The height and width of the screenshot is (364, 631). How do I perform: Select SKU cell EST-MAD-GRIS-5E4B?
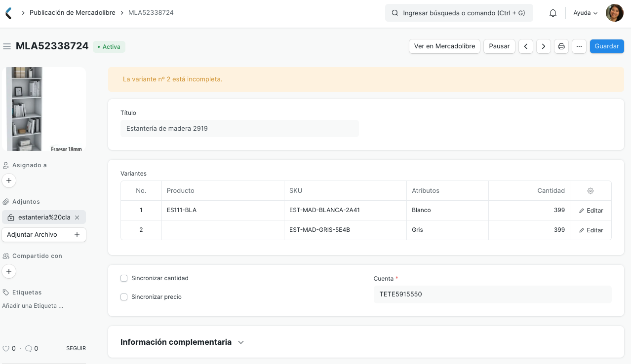345,230
